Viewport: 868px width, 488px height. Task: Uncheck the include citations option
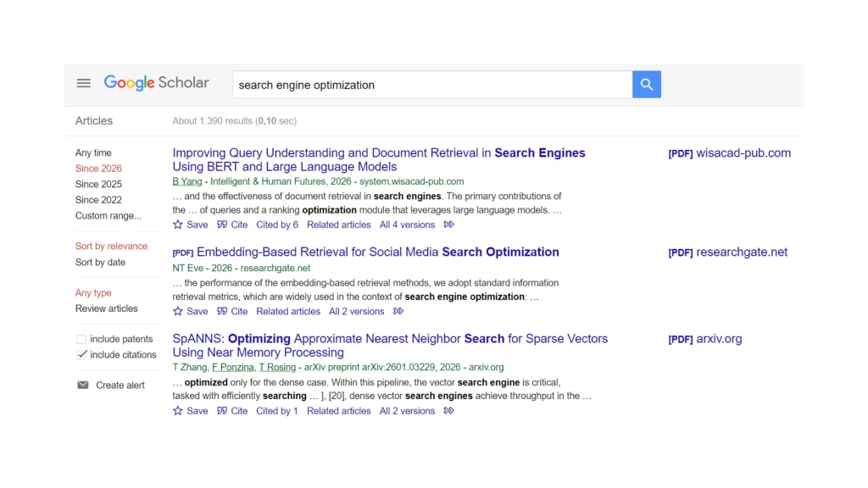tap(80, 354)
